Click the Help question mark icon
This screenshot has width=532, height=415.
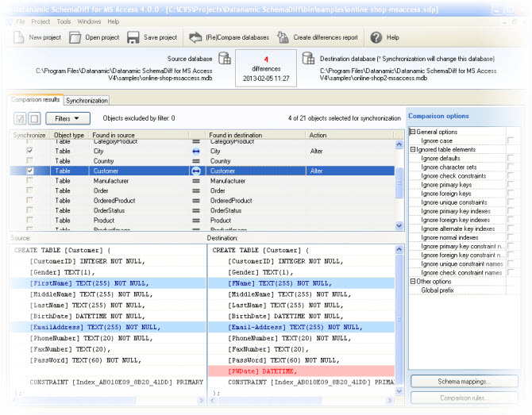[x=376, y=37]
